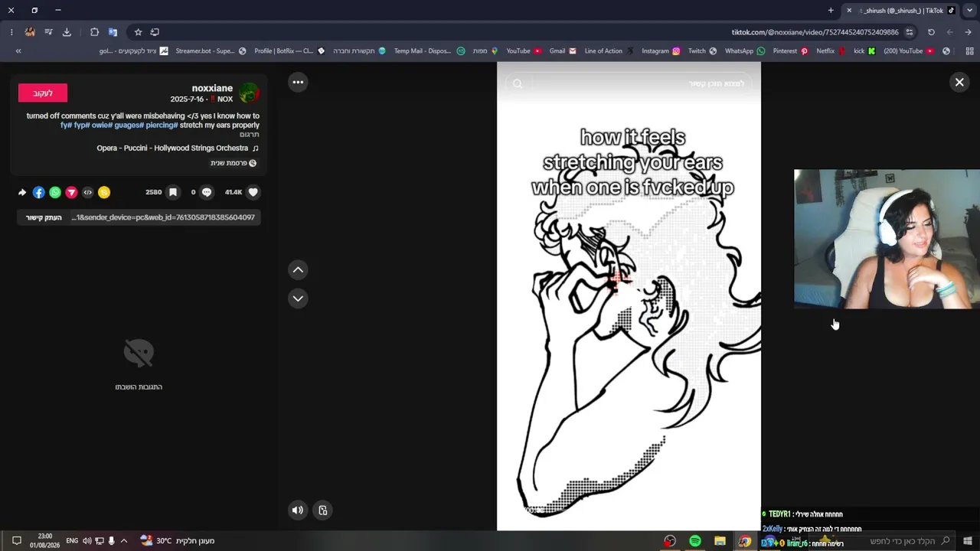Open the browser downloads icon
This screenshot has width=980, height=551.
click(67, 32)
